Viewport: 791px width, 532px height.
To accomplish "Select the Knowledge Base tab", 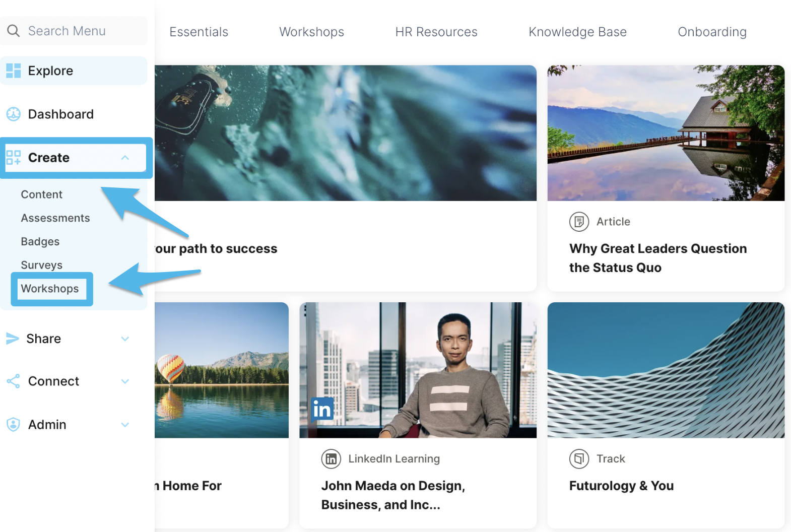I will click(577, 32).
